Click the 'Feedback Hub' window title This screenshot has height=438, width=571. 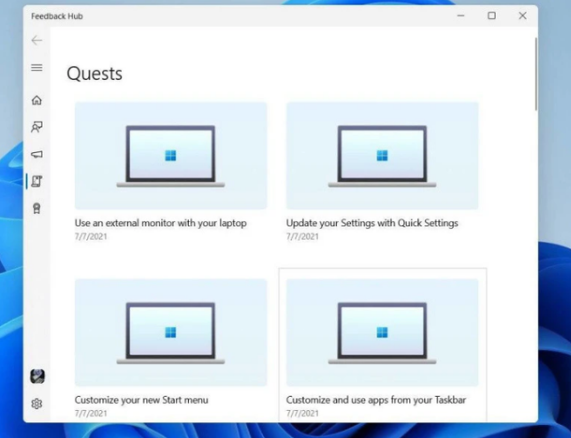coord(57,16)
